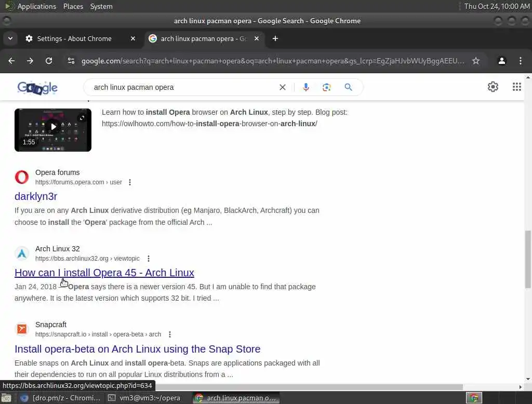
Task: Click the Arch Linux 32 favicon
Action: (x=22, y=253)
